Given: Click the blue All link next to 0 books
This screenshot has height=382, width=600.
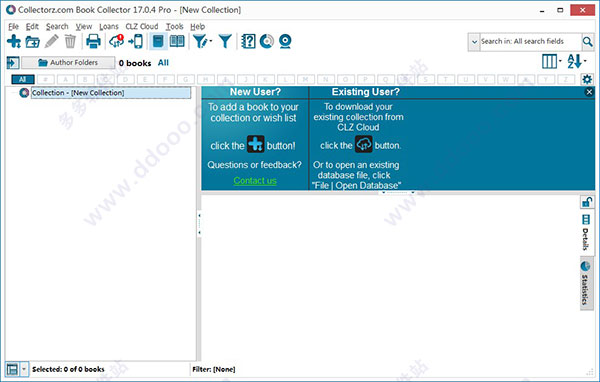Looking at the screenshot, I should 163,63.
